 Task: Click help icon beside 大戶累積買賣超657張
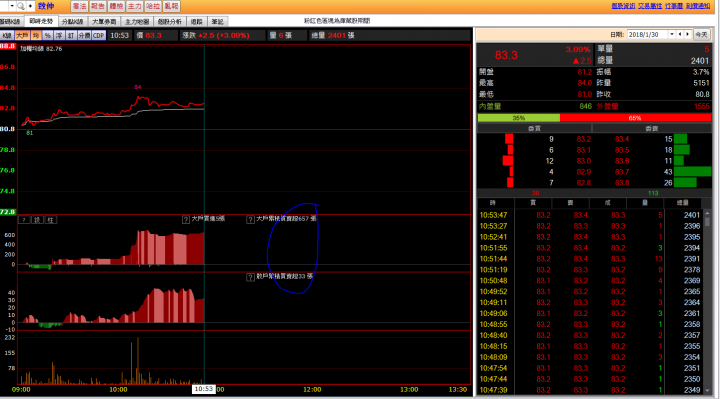[x=250, y=219]
